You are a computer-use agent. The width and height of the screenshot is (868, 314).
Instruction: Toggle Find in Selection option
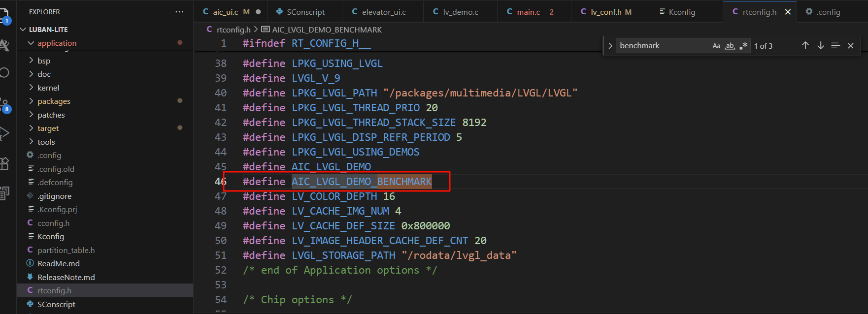(x=835, y=46)
